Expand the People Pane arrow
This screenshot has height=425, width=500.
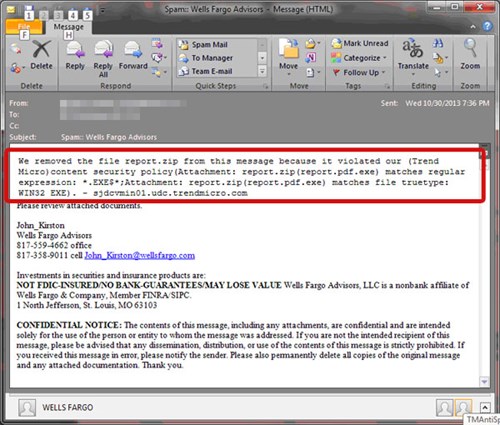click(x=485, y=407)
